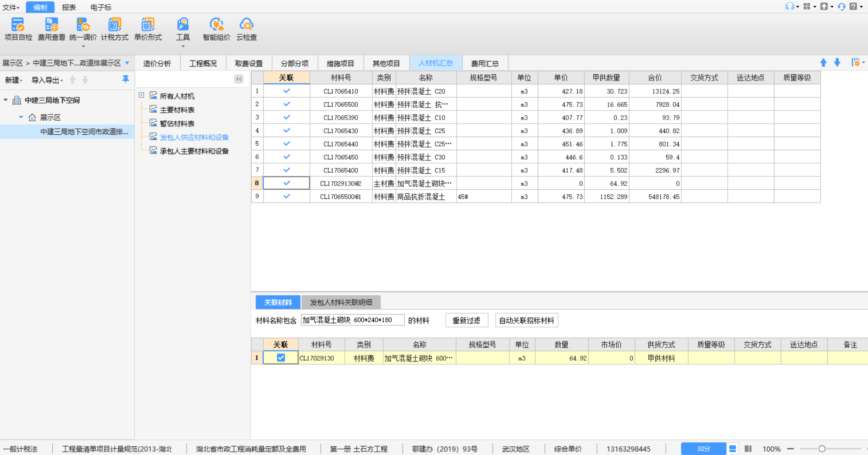Click the status bar column view icon
Screen dimensions: 868x455
[x=748, y=449]
